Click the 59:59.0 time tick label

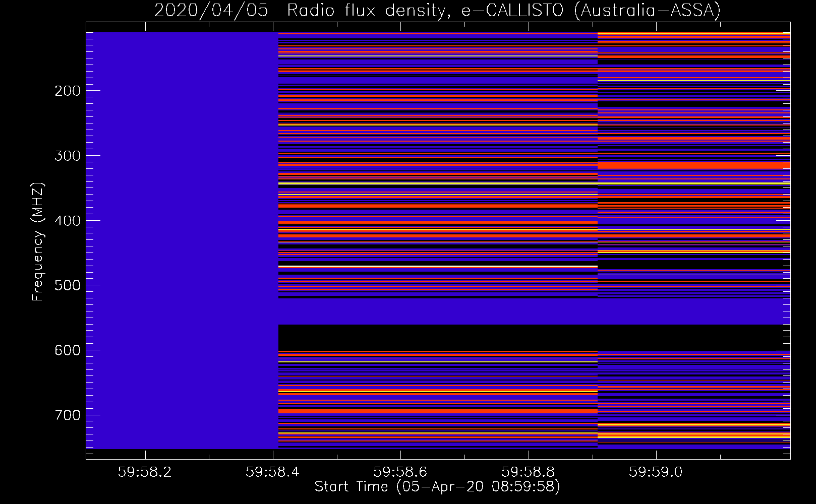(656, 472)
